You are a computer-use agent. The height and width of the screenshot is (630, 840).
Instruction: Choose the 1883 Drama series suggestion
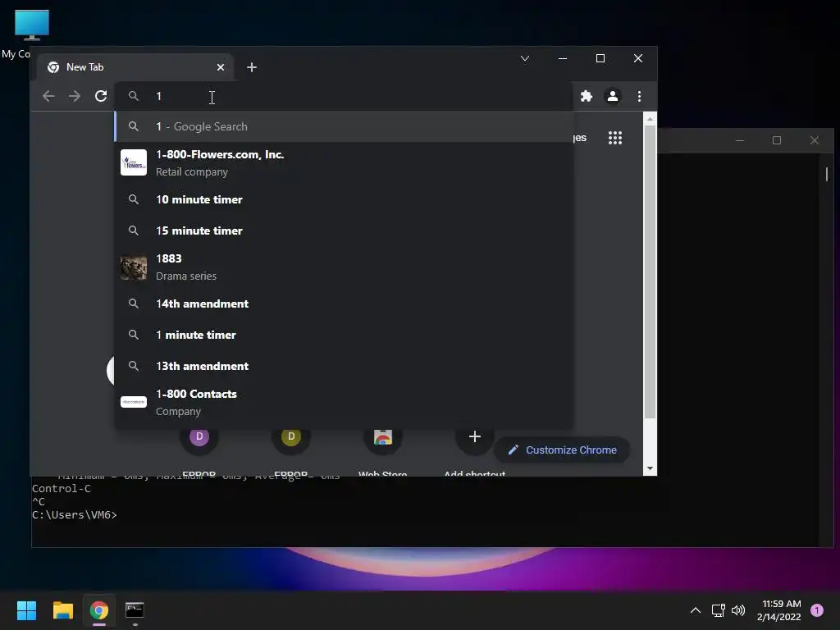click(344, 267)
